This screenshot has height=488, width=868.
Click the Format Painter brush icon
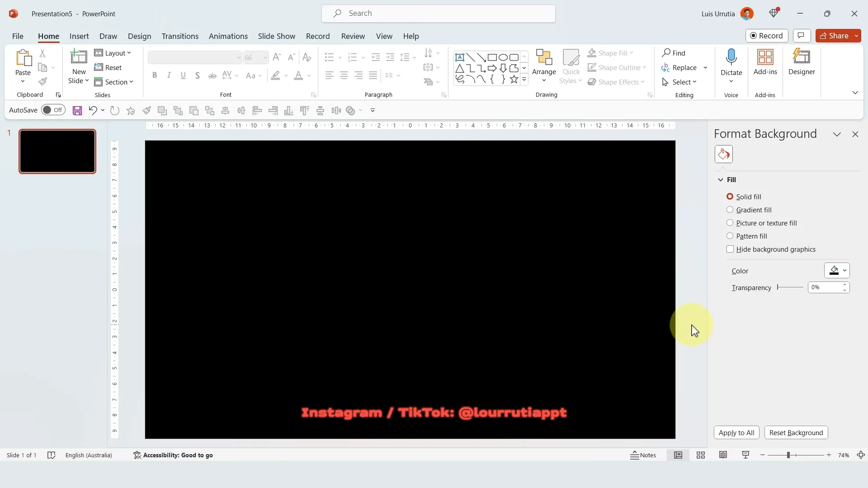point(42,82)
